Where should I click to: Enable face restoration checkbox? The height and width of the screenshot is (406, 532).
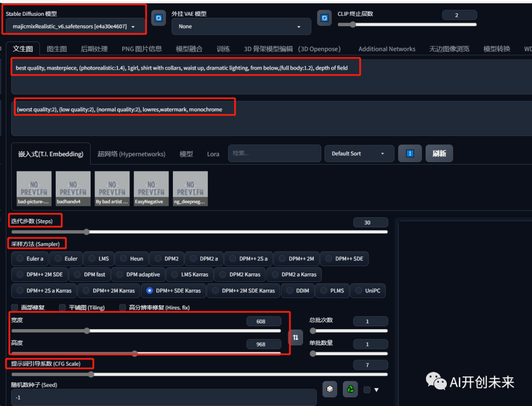coord(15,307)
